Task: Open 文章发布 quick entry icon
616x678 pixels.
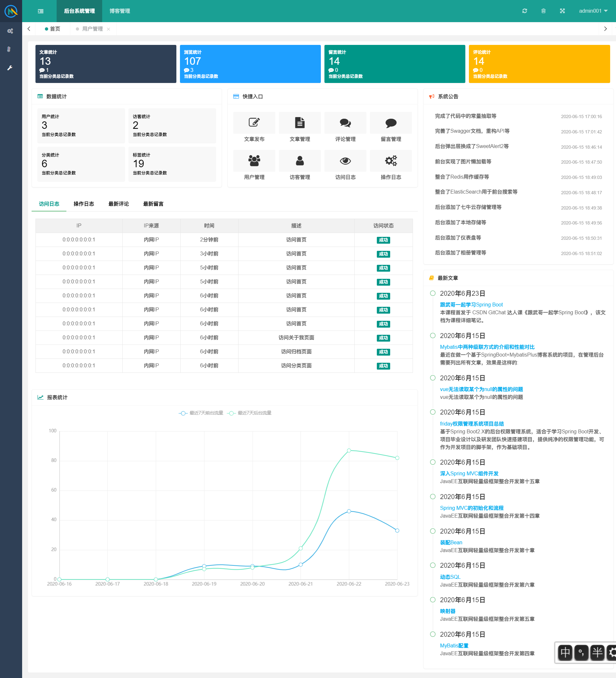Action: click(x=254, y=122)
